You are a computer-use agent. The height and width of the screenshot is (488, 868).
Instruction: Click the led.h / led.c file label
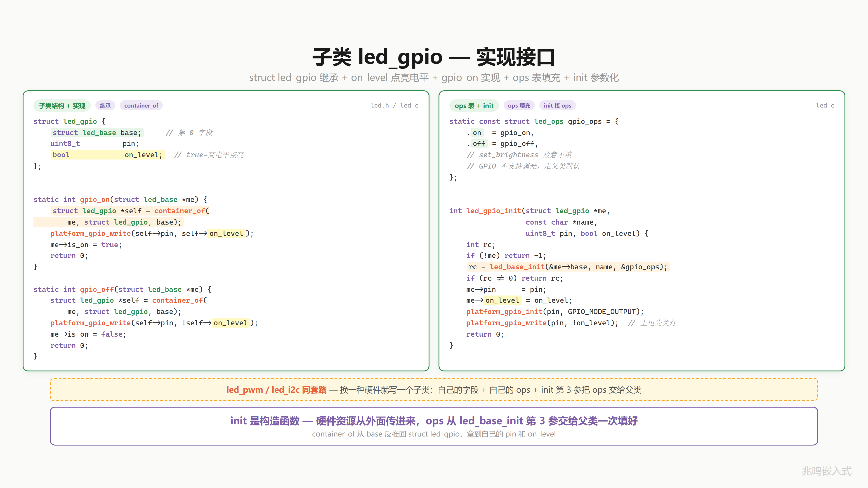pos(394,106)
